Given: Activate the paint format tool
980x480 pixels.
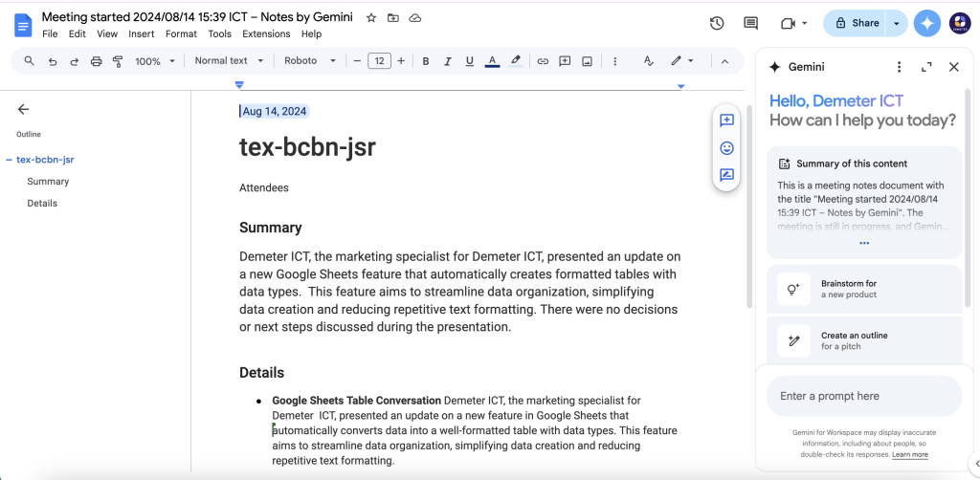Looking at the screenshot, I should tap(118, 61).
